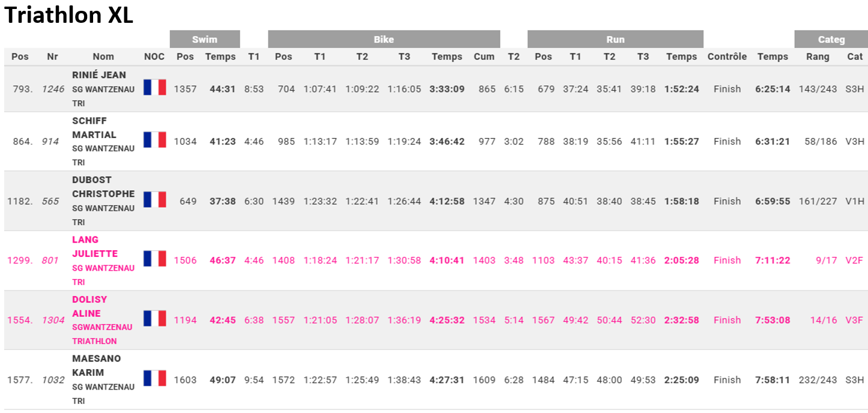
Task: Select the Run section header
Action: [615, 40]
